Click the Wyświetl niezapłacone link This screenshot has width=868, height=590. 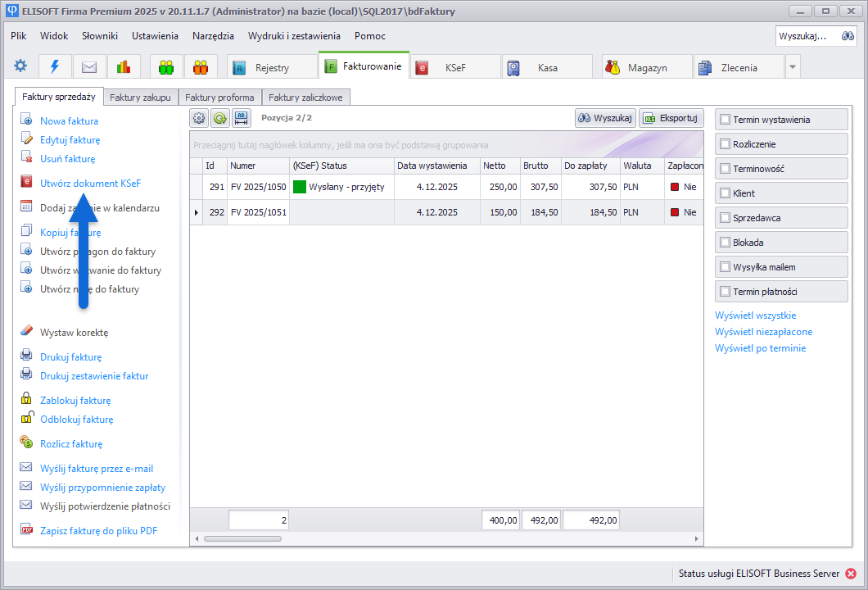(763, 332)
